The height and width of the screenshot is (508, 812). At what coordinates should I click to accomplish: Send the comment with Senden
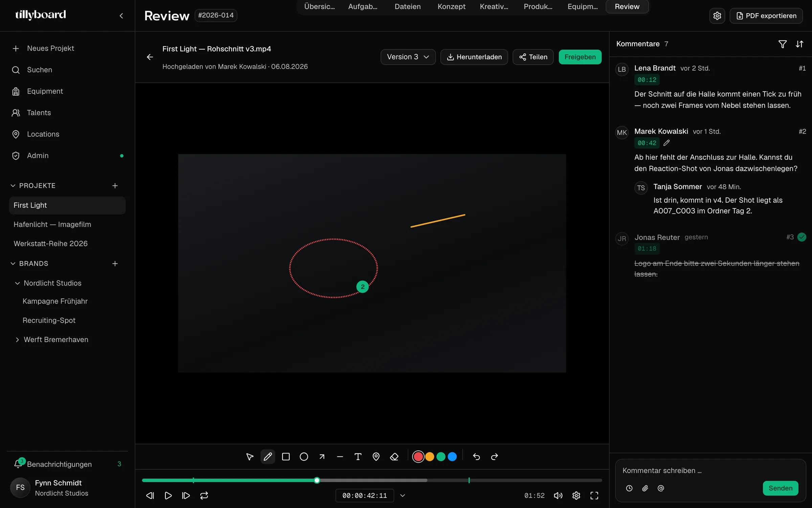pos(781,488)
